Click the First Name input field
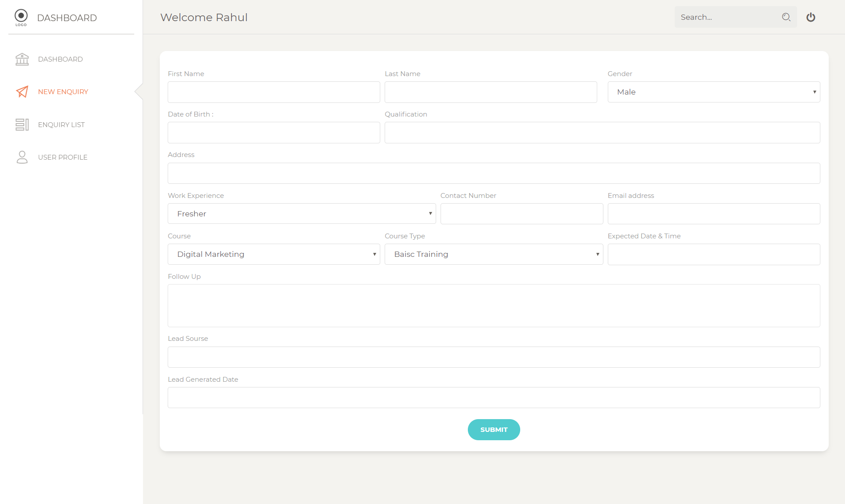 point(274,92)
